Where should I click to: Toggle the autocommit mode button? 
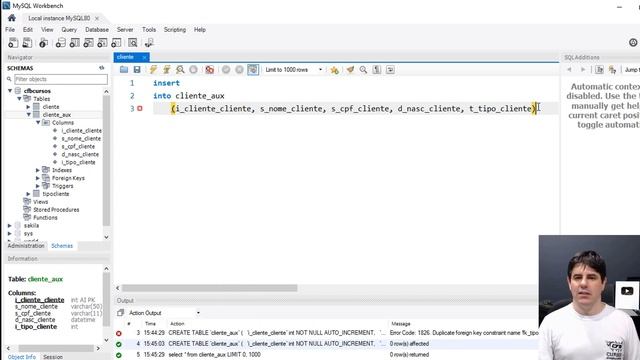[x=253, y=70]
